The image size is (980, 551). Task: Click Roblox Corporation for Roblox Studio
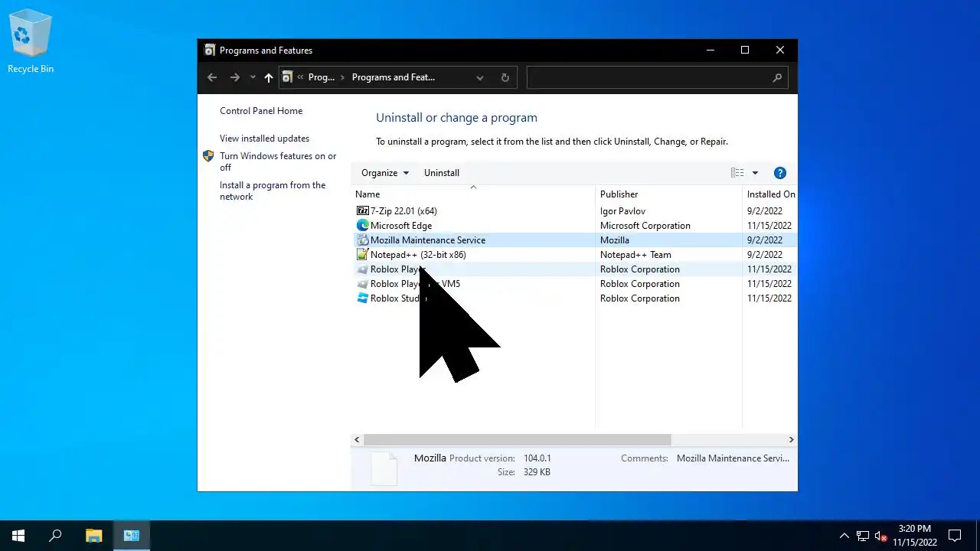pyautogui.click(x=640, y=298)
